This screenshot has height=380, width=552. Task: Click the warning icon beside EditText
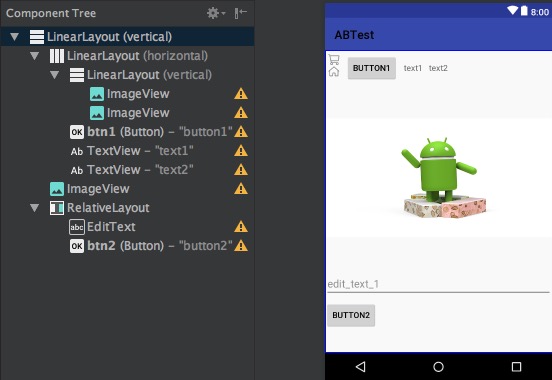point(241,227)
